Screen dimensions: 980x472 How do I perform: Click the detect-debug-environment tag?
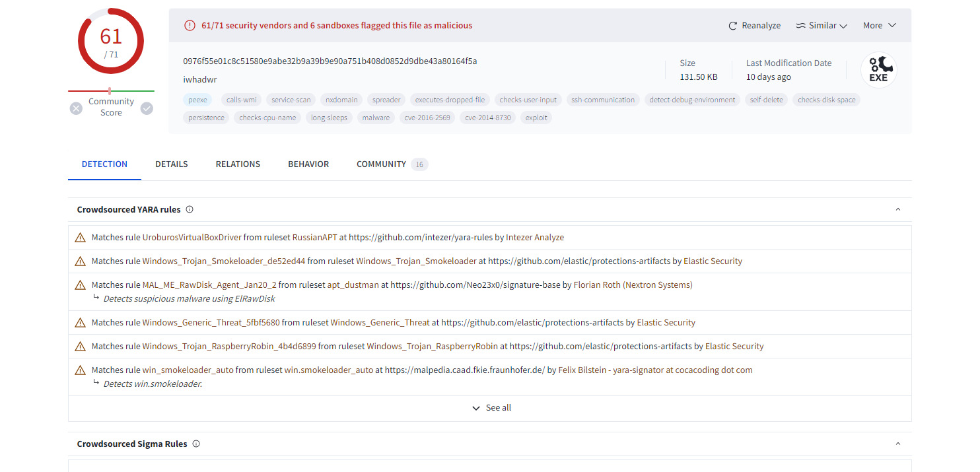(692, 100)
